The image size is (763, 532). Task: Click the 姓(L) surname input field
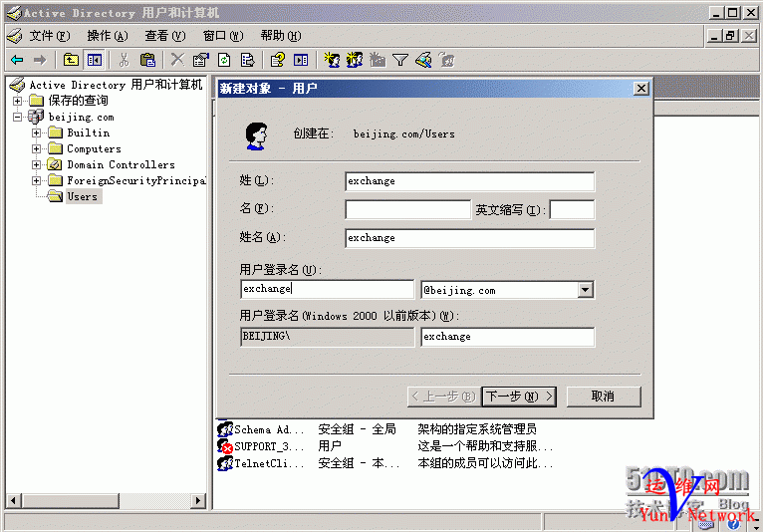469,181
